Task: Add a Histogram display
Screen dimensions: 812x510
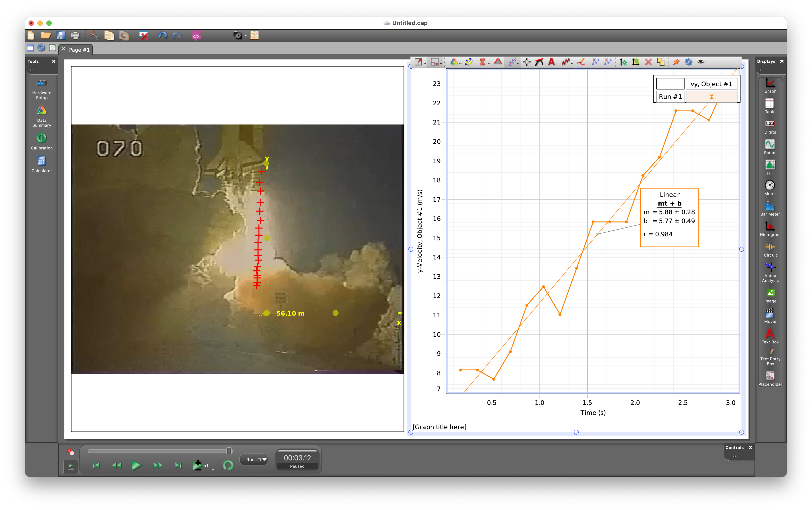Action: pyautogui.click(x=770, y=229)
